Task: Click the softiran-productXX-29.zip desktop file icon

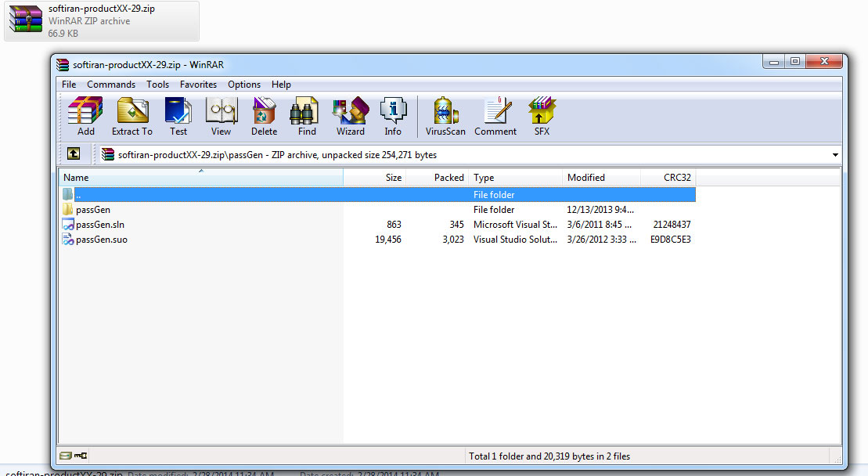Action: 26,20
